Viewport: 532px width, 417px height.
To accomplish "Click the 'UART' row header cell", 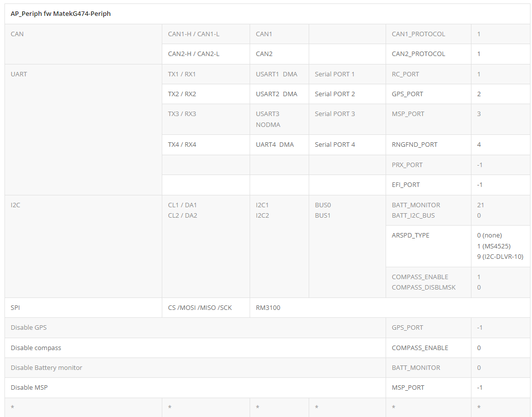I will 83,129.
